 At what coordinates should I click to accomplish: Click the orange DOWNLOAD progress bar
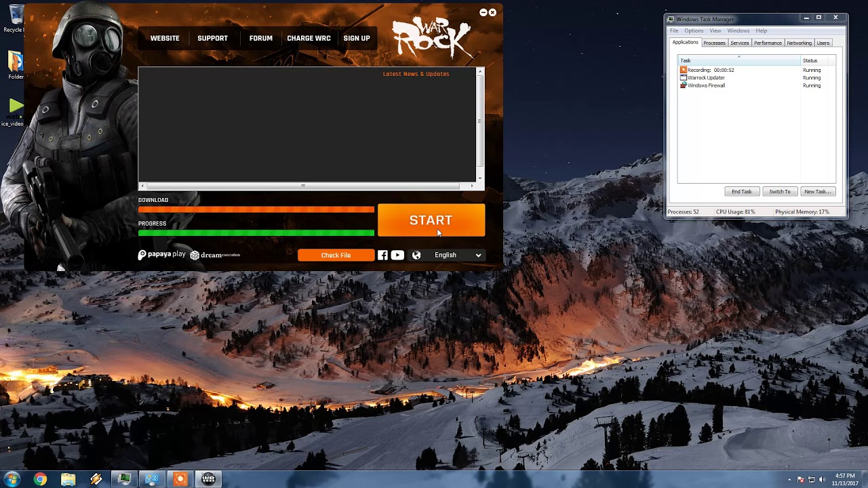click(x=256, y=210)
